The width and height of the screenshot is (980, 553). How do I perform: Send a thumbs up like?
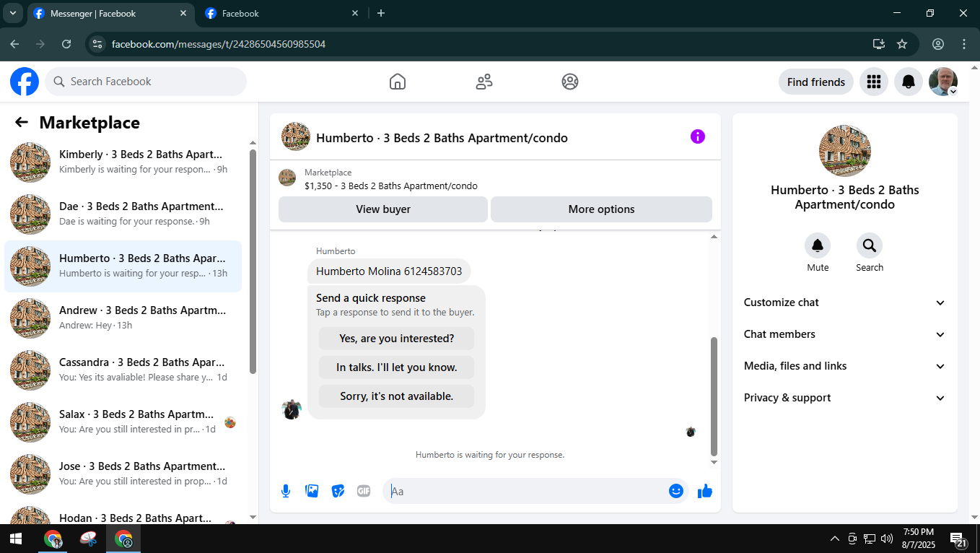tap(705, 491)
